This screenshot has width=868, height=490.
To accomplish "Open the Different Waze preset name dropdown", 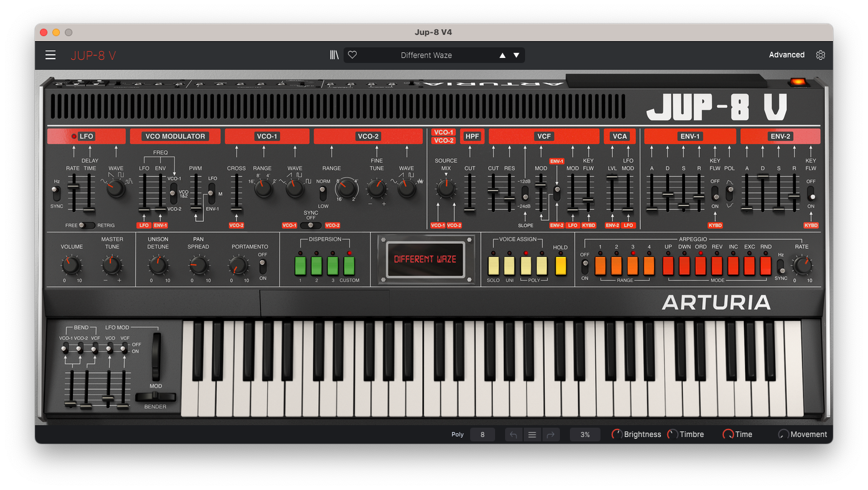I will point(427,55).
